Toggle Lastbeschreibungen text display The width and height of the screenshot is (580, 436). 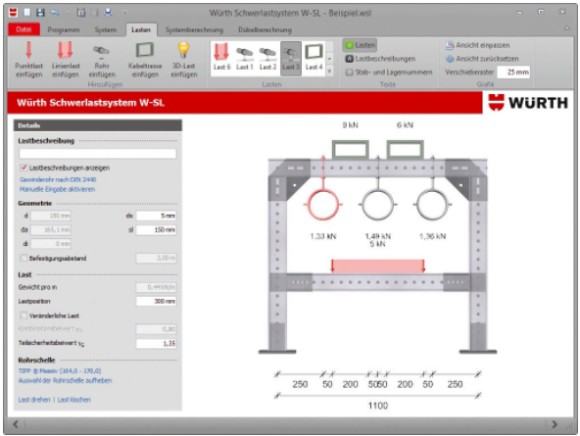[x=380, y=58]
